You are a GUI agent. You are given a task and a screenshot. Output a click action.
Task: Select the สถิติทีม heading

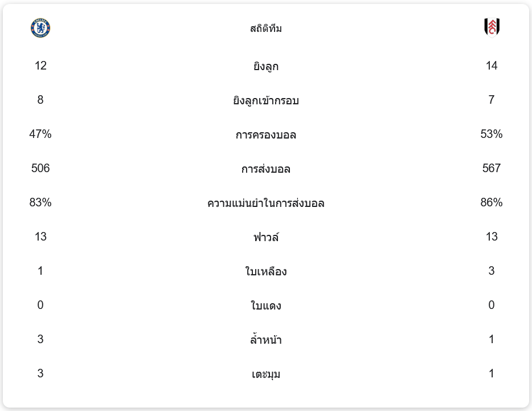266,29
